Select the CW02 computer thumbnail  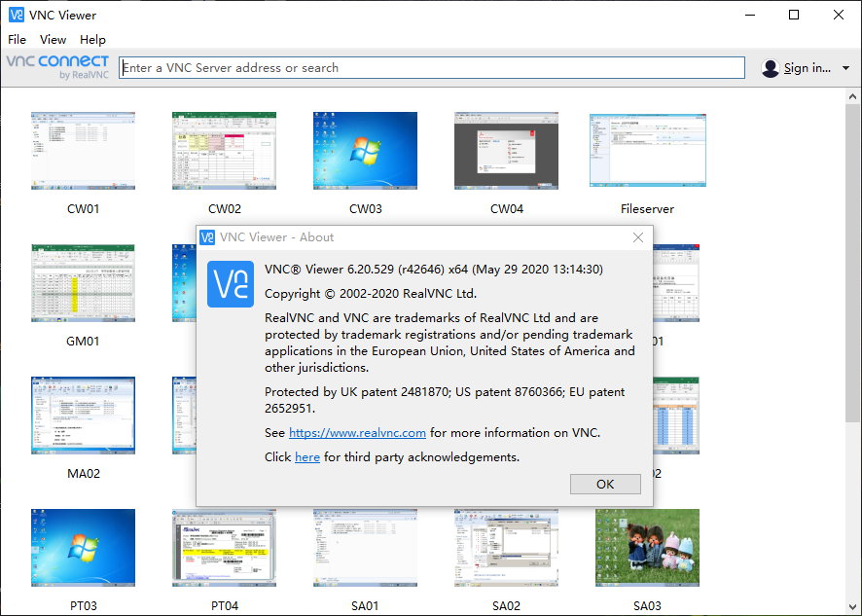225,151
